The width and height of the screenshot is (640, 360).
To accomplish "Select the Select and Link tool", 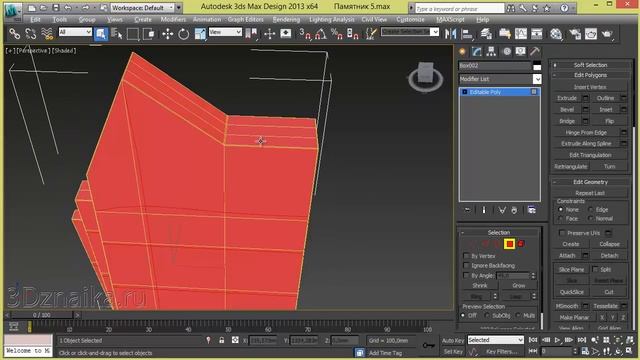I will tap(14, 34).
